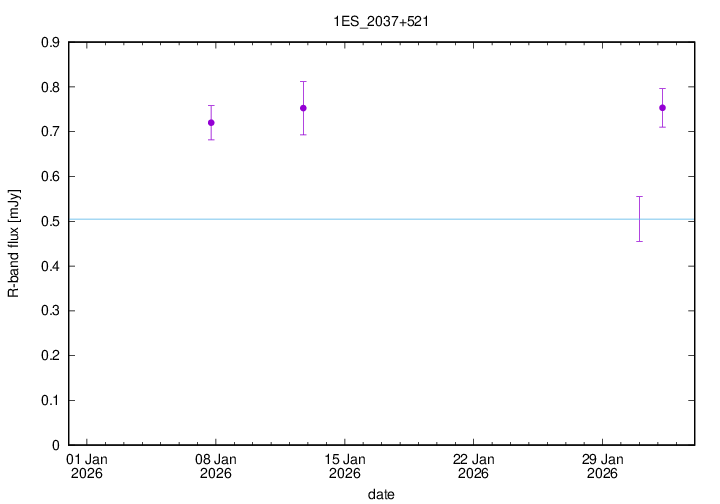The width and height of the screenshot is (720, 504).
Task: Click the data point near 13 Jan
Action: tap(303, 108)
